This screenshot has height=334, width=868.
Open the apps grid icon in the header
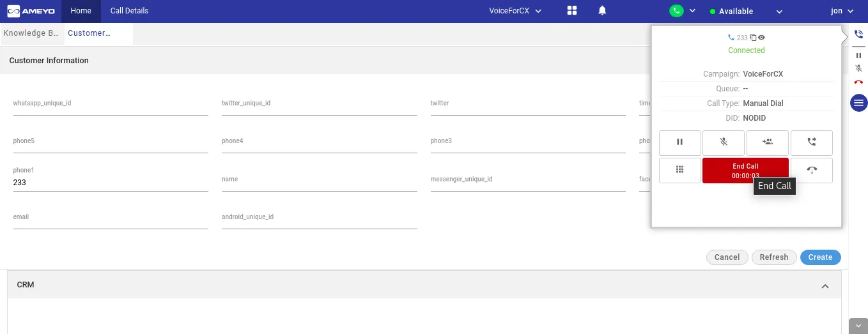[572, 11]
